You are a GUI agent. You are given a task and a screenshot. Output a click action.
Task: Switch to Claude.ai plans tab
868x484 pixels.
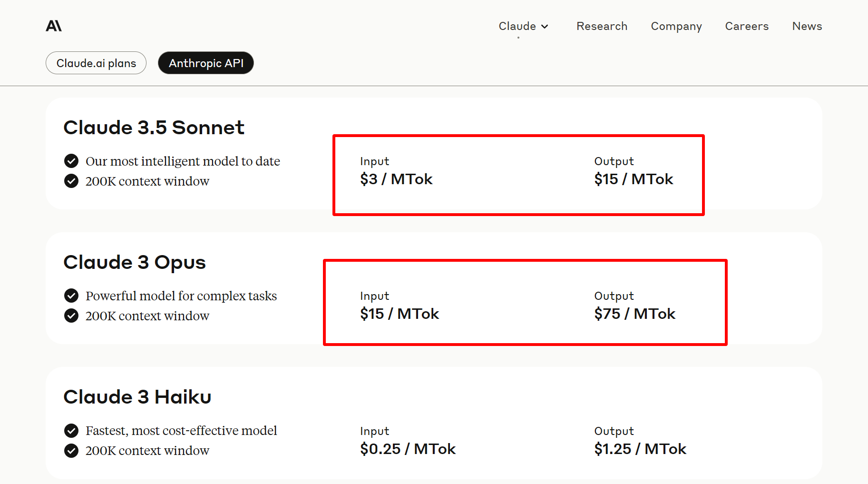[96, 63]
